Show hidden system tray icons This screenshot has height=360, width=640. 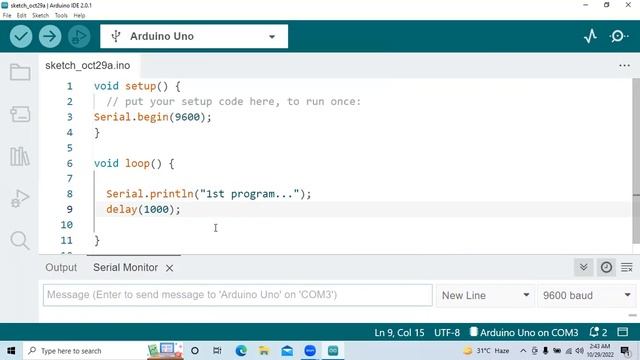(x=523, y=351)
